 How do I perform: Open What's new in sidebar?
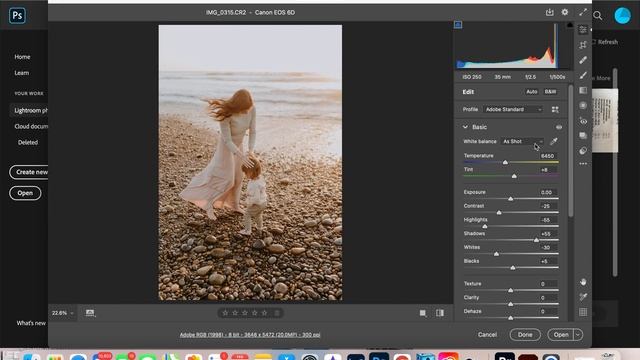click(x=31, y=323)
